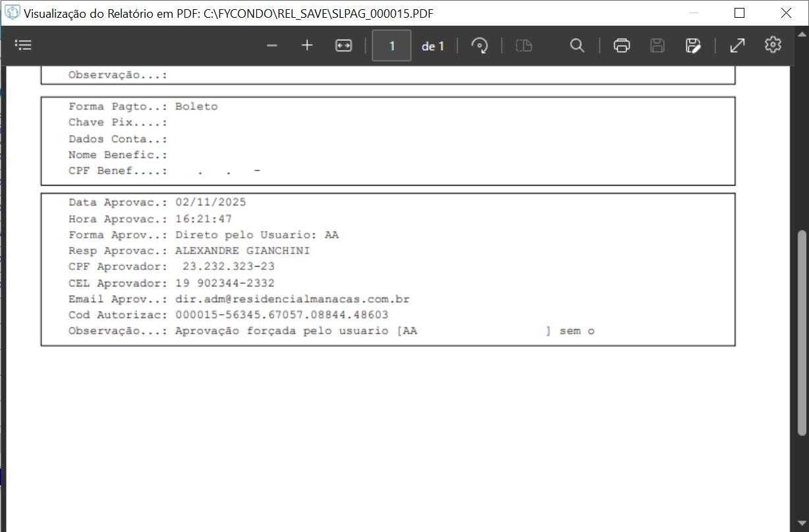The image size is (809, 532).
Task: Open the table of contents sidebar
Action: (x=23, y=45)
